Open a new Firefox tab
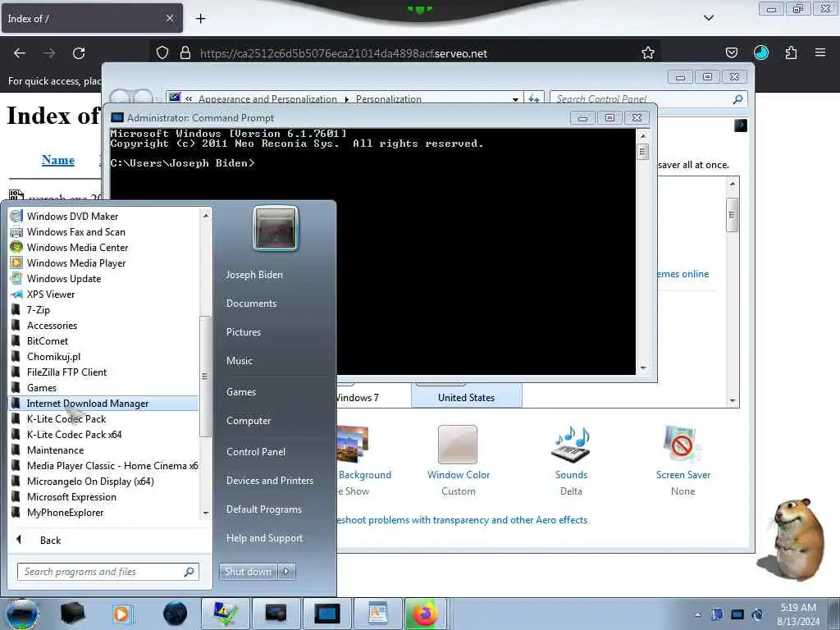The width and height of the screenshot is (840, 630). pyautogui.click(x=200, y=19)
